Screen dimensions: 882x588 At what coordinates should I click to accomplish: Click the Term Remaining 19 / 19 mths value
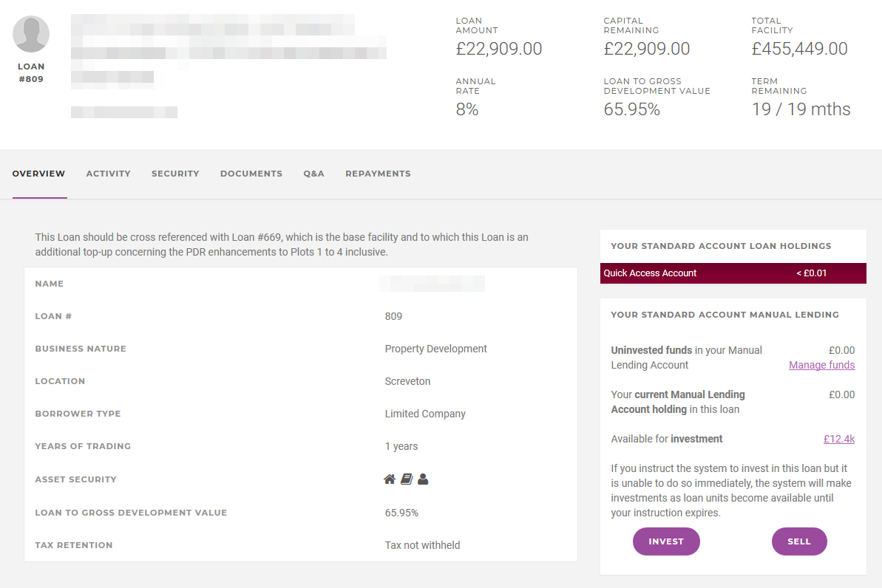(x=801, y=109)
